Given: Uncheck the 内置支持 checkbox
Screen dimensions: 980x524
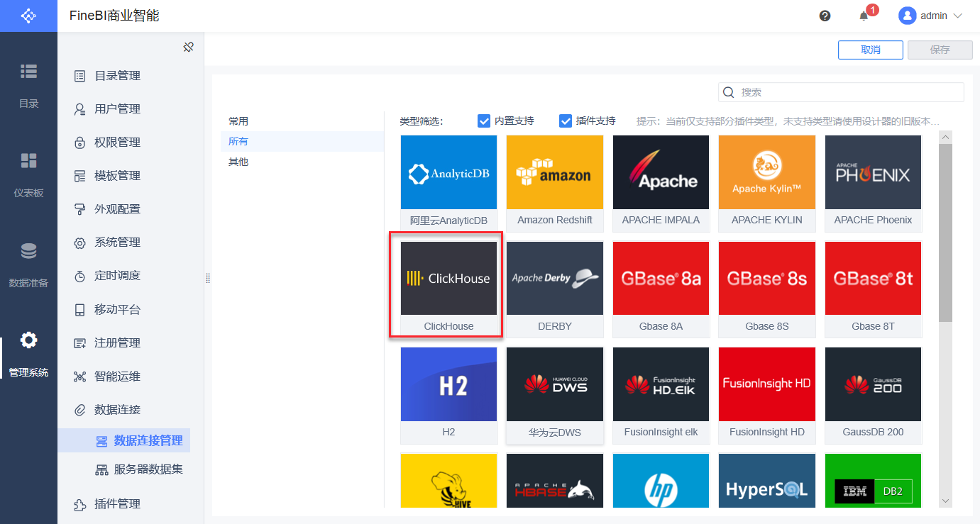Looking at the screenshot, I should click(x=484, y=121).
